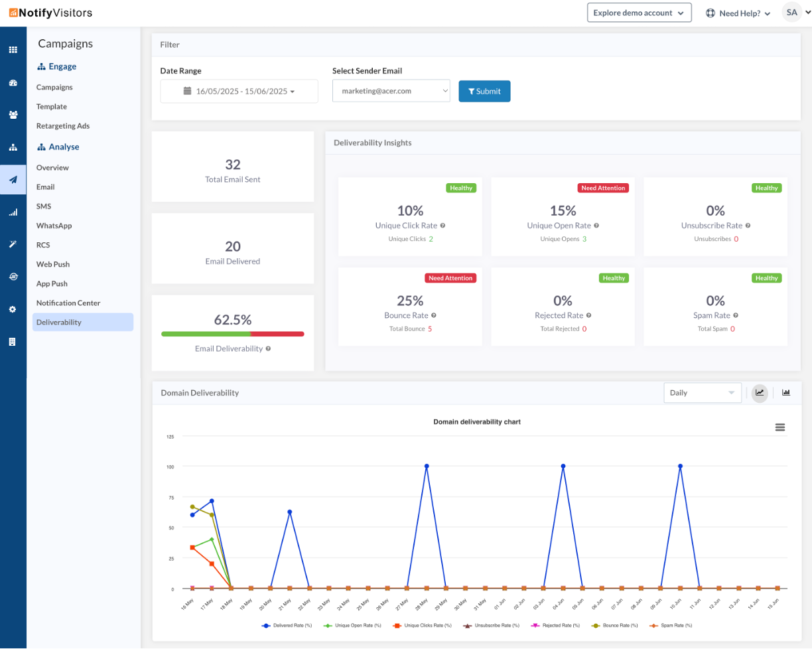Click Unique Open Rate info icon
The image size is (812, 649).
coord(596,226)
